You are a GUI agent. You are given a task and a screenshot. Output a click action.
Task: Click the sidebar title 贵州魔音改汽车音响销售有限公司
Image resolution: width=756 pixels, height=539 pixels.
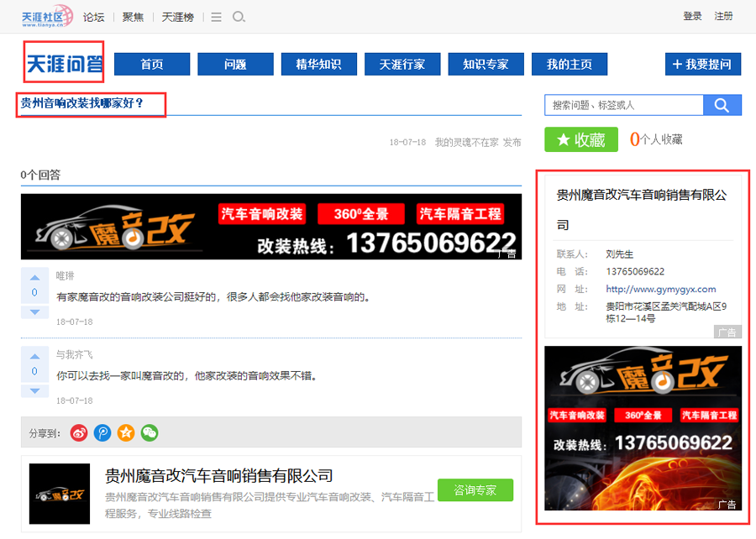pos(641,210)
